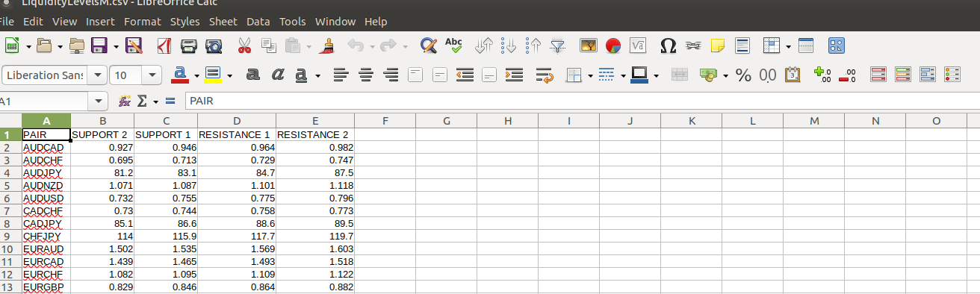Click the Cut scissors icon

point(245,46)
